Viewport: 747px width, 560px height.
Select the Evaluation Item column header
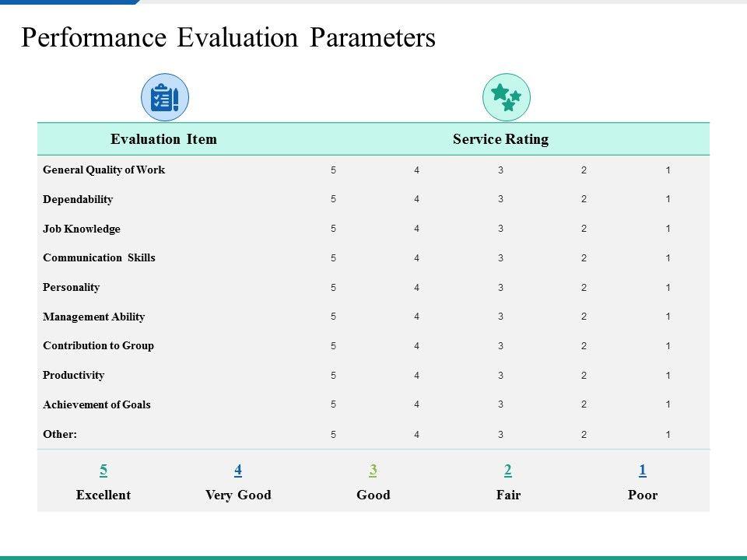point(163,139)
